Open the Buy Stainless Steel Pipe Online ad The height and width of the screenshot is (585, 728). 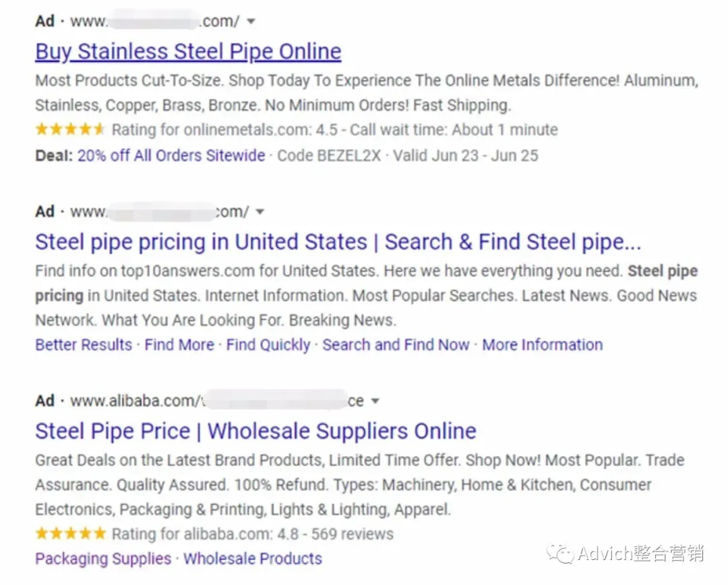[188, 51]
